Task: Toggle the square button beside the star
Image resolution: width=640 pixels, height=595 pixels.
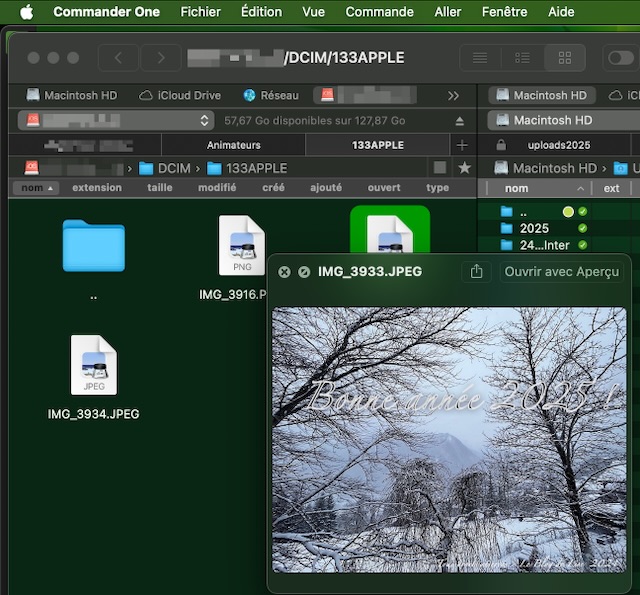Action: pos(440,168)
